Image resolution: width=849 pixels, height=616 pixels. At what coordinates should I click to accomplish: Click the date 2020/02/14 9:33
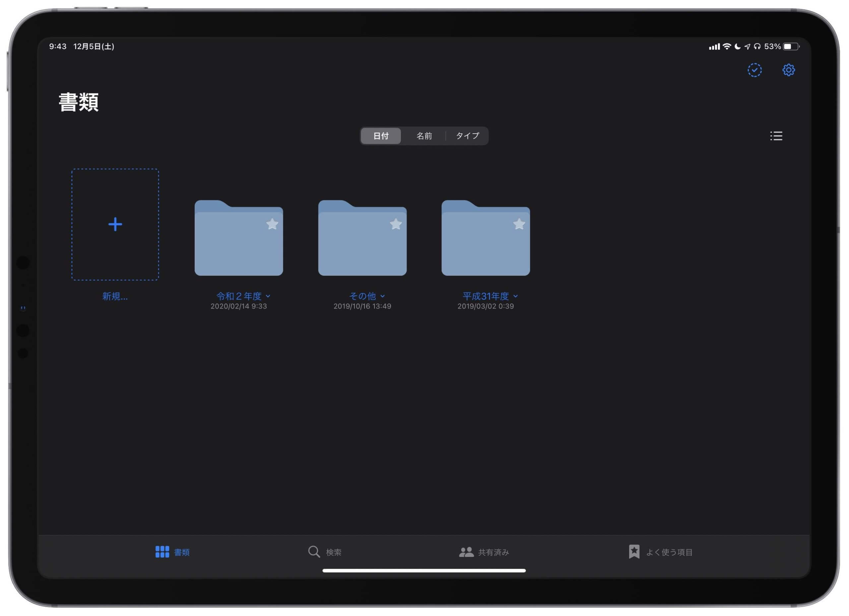[239, 306]
